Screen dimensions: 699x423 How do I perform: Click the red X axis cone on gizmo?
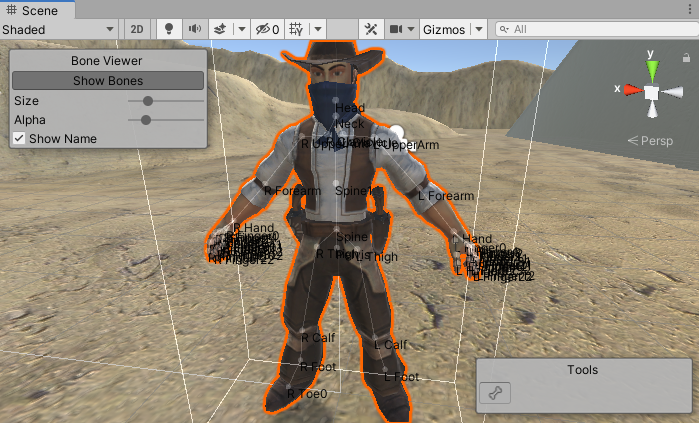point(631,90)
